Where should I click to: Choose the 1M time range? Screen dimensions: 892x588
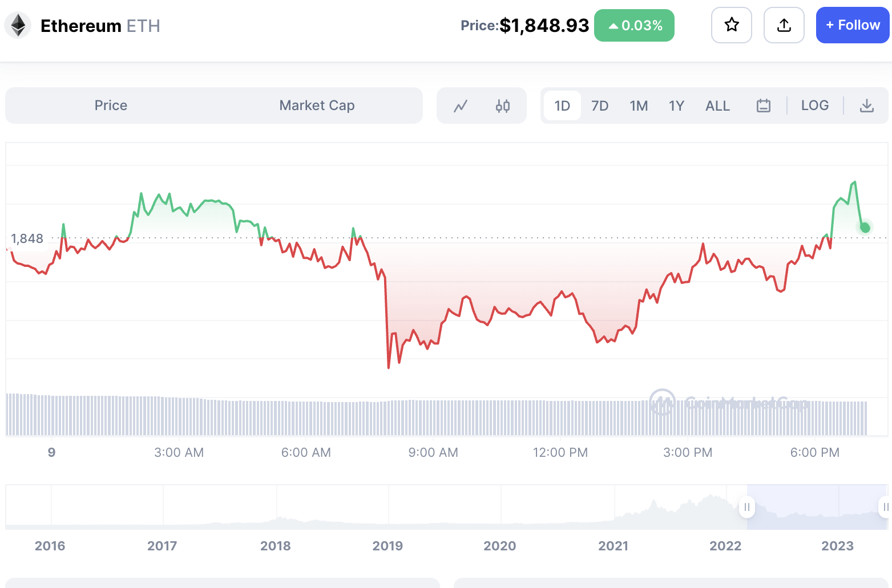[639, 106]
